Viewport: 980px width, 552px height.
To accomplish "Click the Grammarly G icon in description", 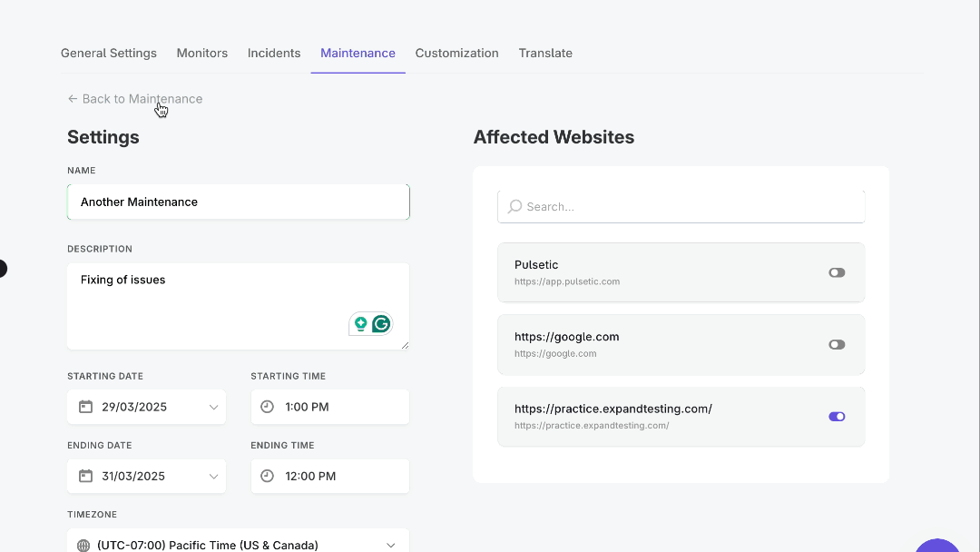I will click(381, 324).
